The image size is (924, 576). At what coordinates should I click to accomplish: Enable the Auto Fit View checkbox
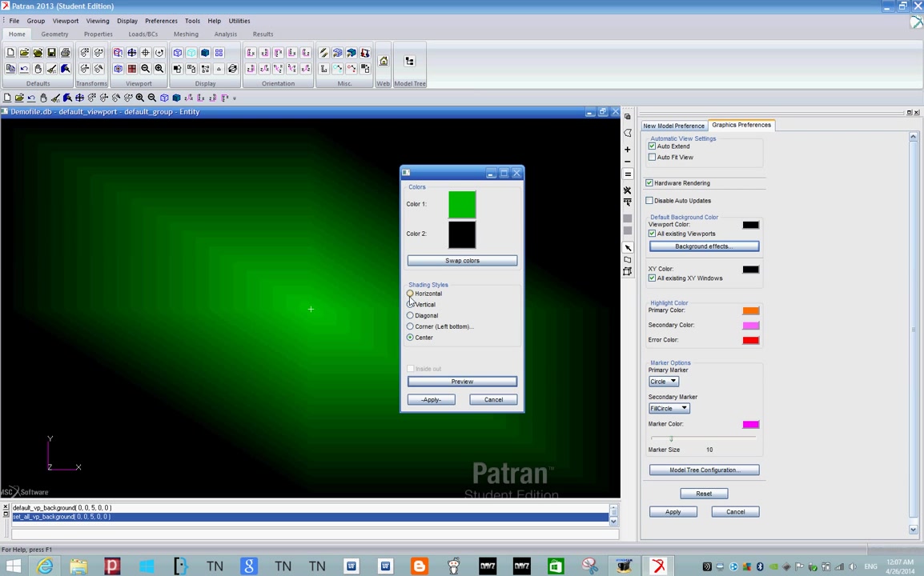tap(653, 158)
